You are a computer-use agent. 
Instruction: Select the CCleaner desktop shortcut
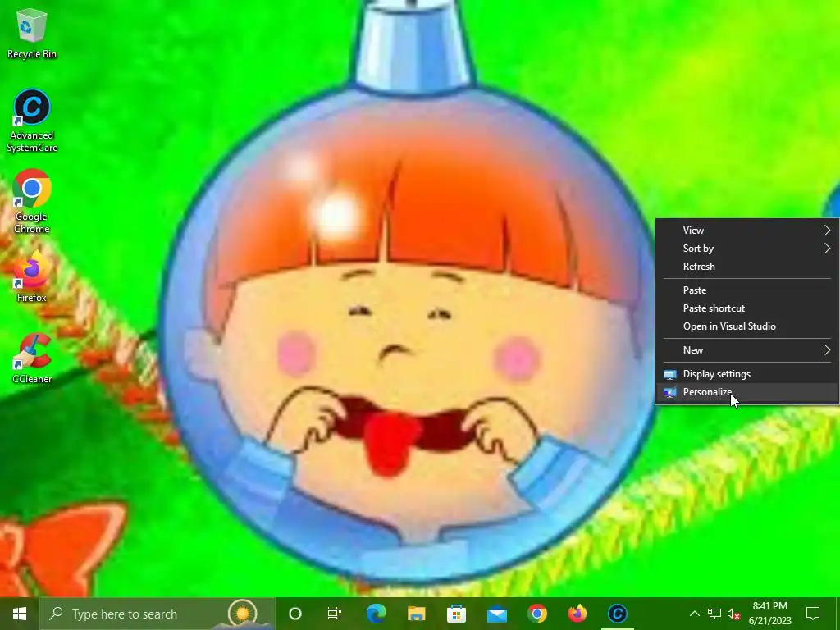[32, 358]
